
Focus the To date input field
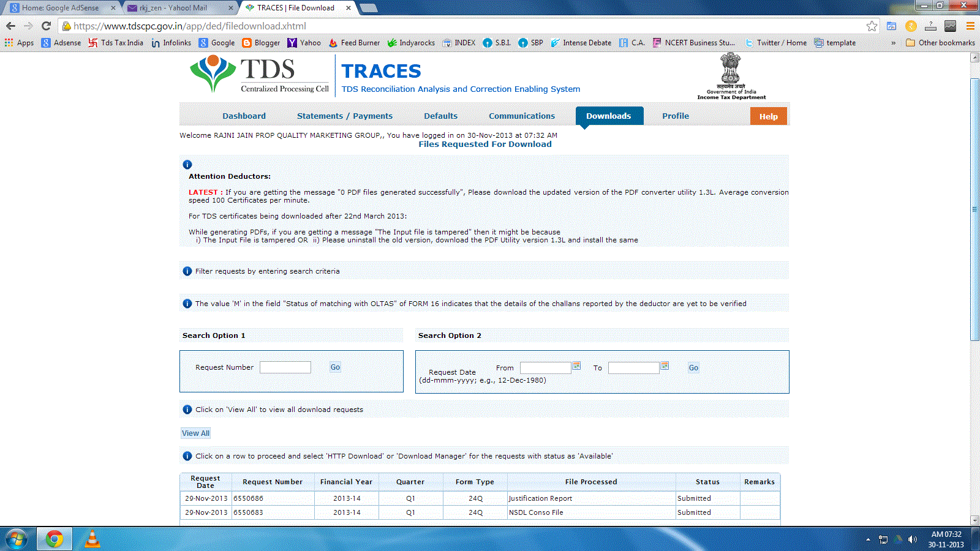634,368
